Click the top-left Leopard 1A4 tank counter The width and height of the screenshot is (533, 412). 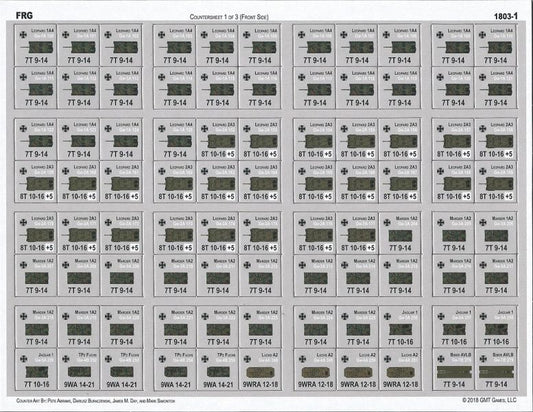36,45
